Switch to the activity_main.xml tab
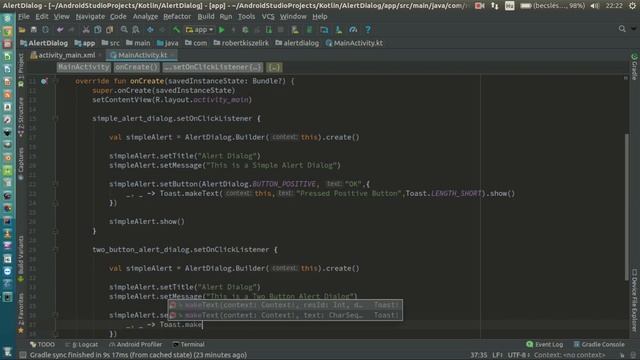 coord(67,55)
